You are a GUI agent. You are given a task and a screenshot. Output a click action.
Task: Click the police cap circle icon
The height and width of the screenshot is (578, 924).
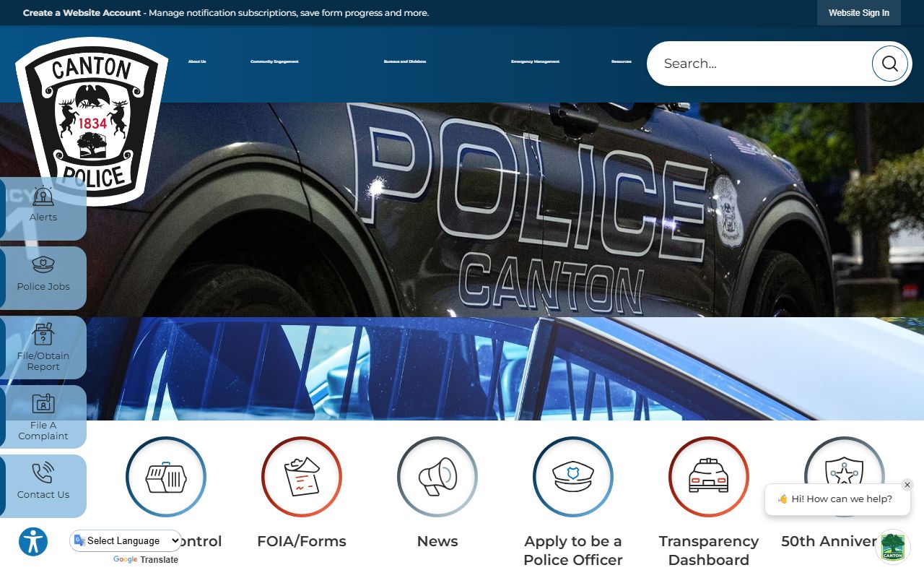coord(573,477)
